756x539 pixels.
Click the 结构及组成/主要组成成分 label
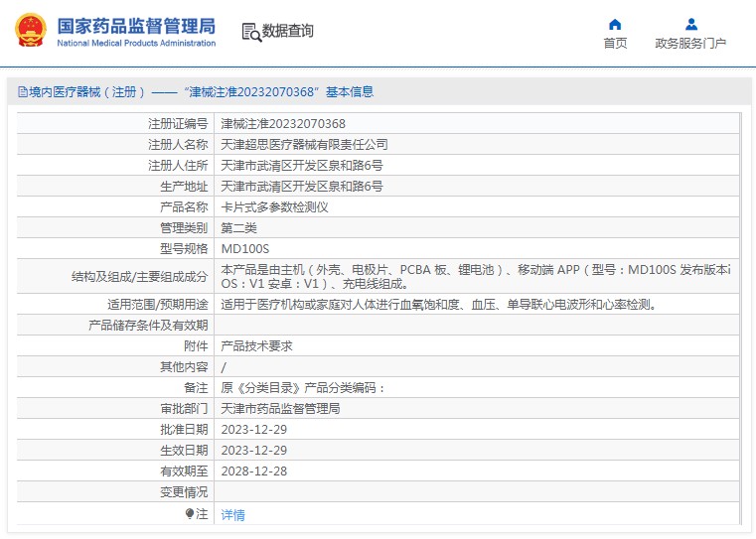click(x=140, y=277)
